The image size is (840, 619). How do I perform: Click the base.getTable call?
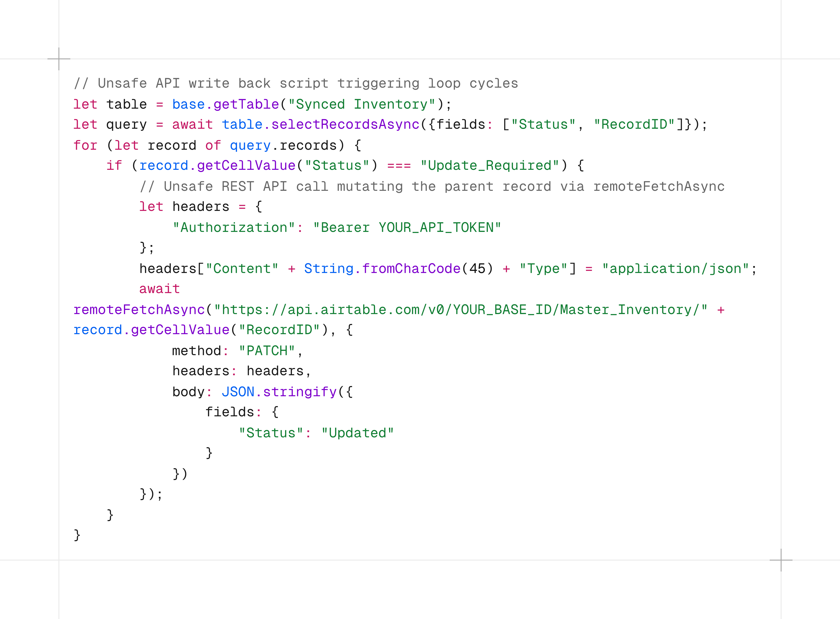(x=226, y=104)
